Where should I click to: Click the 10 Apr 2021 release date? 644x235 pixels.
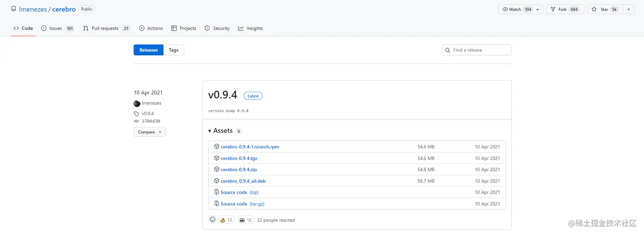coord(148,93)
